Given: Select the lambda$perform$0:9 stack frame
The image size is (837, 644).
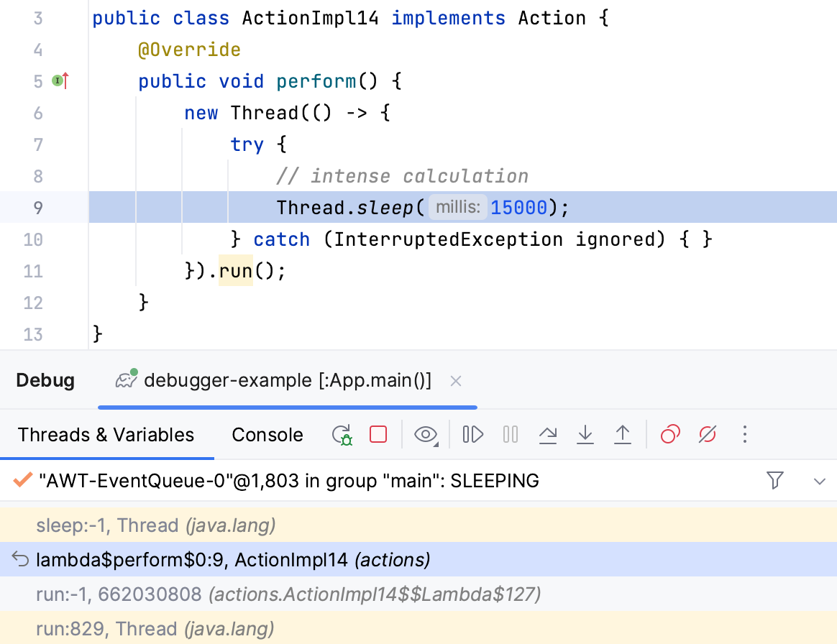Looking at the screenshot, I should [x=418, y=560].
